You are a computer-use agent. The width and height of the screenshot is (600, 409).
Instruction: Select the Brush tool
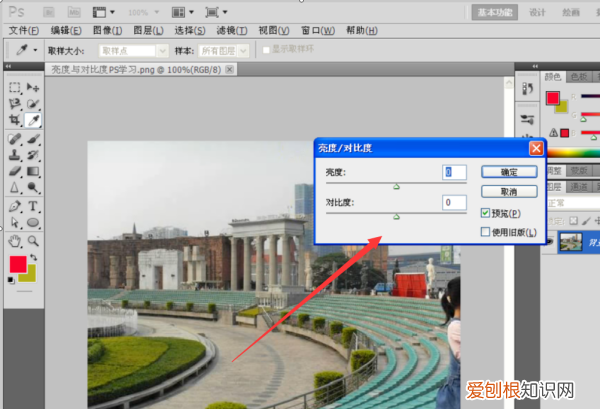coord(33,139)
